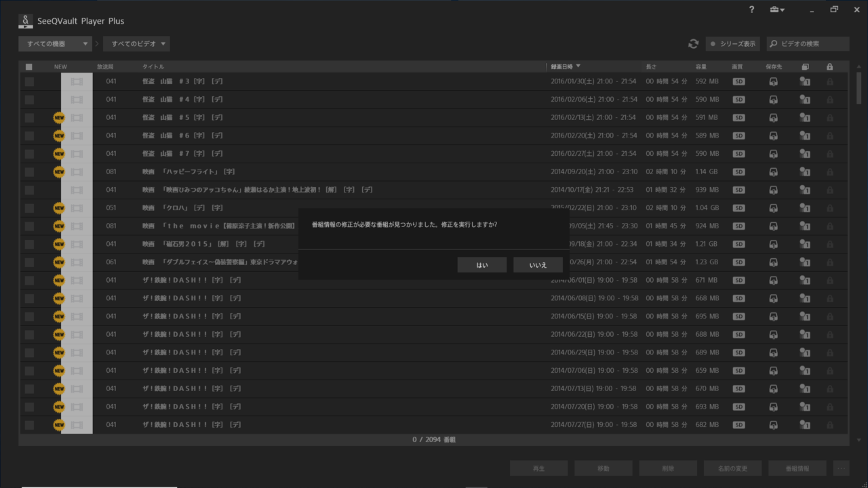Click はい to run program info correction
This screenshot has width=868, height=488.
(481, 264)
